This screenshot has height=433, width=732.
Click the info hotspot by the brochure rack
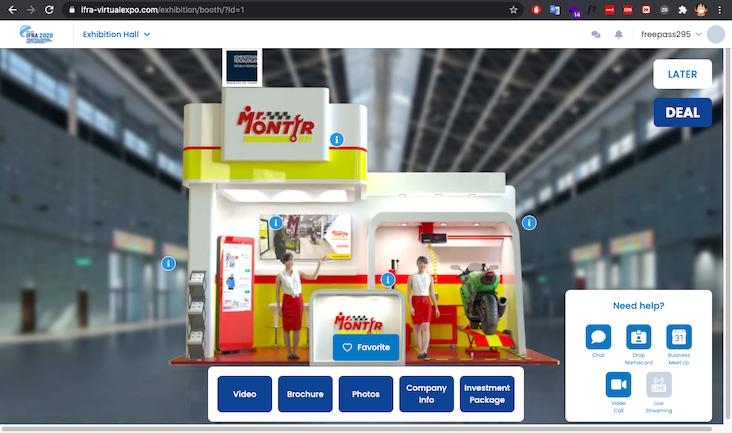coord(168,263)
